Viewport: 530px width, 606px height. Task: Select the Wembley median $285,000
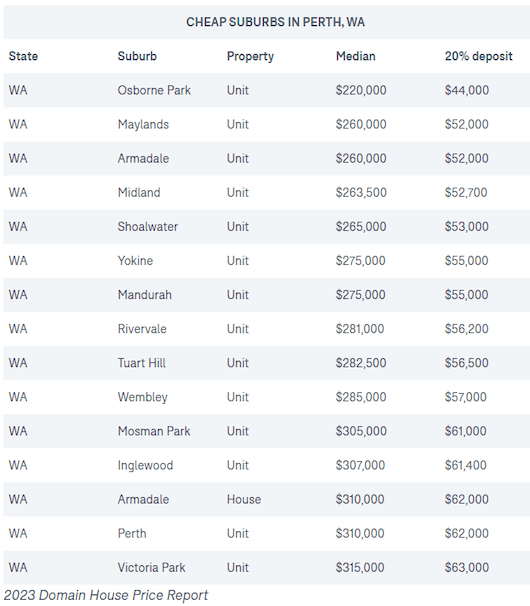(361, 397)
